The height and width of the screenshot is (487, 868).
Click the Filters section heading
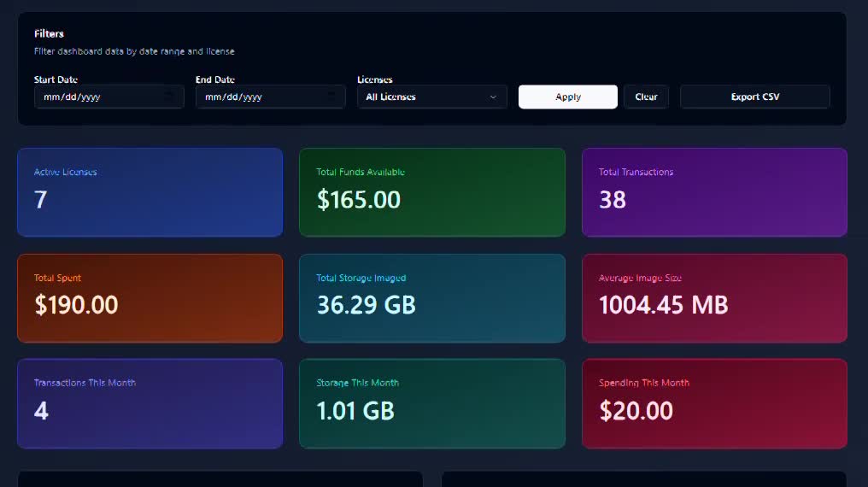coord(49,34)
